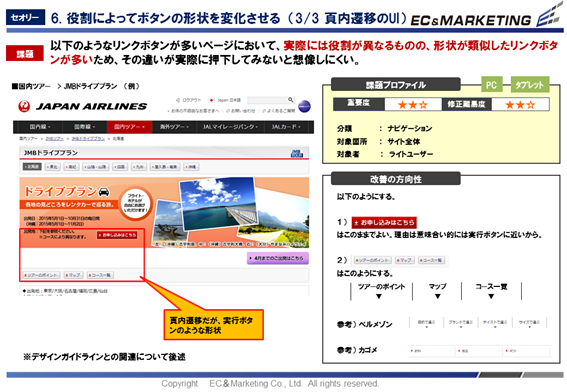Screen dimensions: 567x392
Task: Click JMBドライブプラン breadcrumb link
Action: pyautogui.click(x=88, y=139)
